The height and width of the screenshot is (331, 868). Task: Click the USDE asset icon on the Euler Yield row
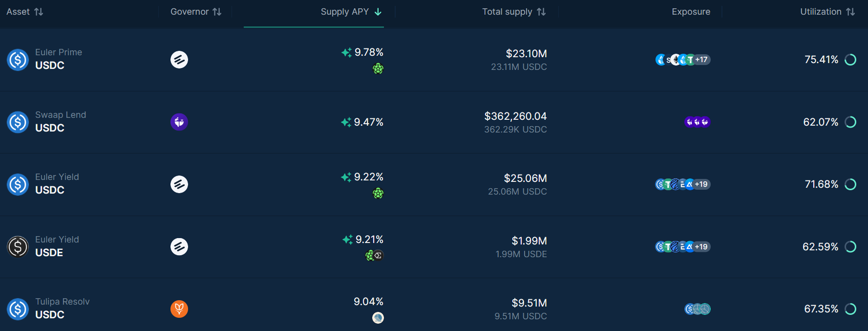[x=18, y=247]
